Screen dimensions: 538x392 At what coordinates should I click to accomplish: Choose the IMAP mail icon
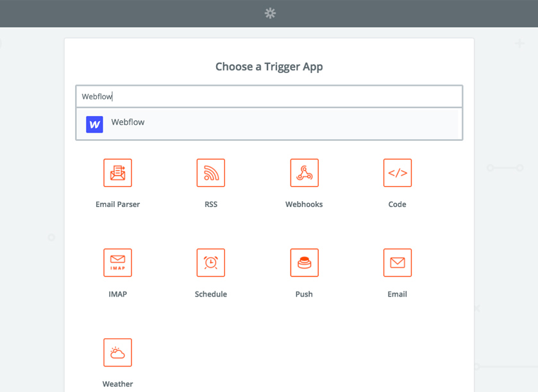tap(118, 263)
